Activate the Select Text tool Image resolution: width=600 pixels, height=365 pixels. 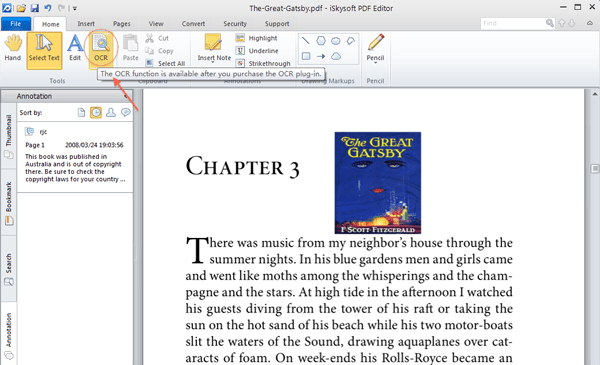tap(44, 51)
